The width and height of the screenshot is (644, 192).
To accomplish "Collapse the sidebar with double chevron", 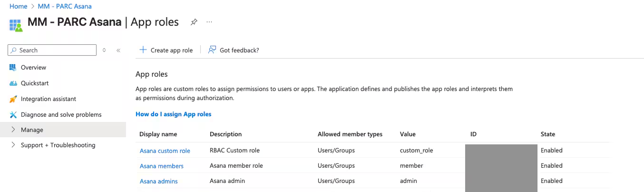I will (x=118, y=51).
